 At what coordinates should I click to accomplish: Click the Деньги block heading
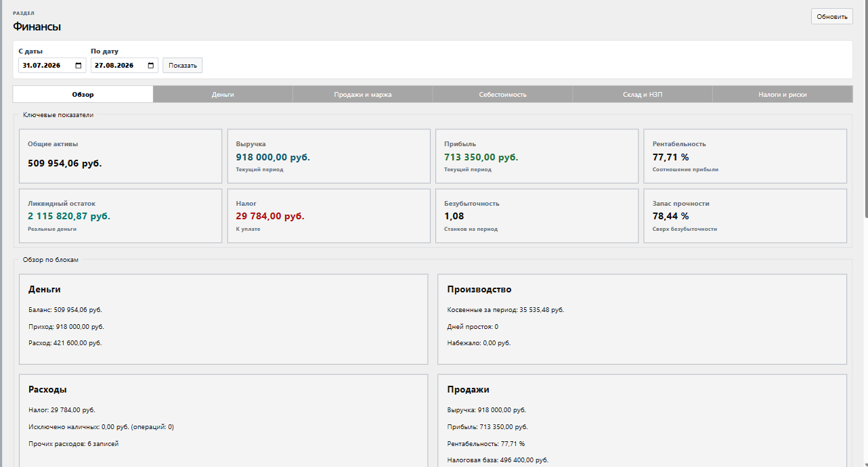[x=45, y=289]
